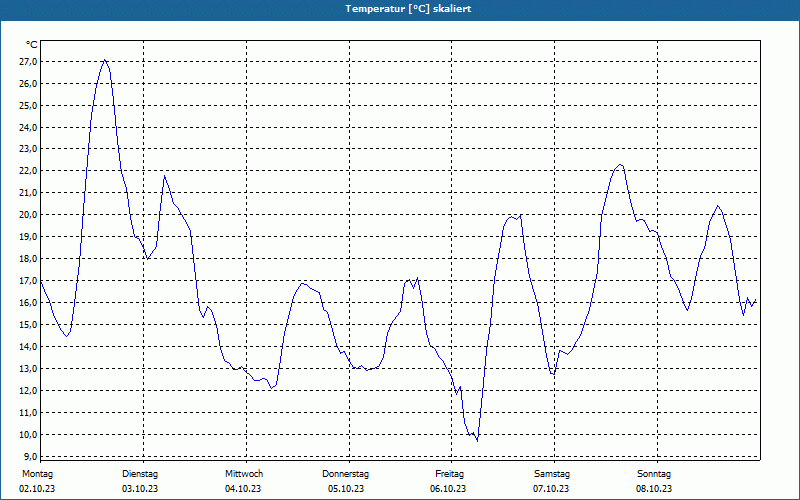This screenshot has width=800, height=500.
Task: Select the 18,0 axis value
Action: [28, 259]
